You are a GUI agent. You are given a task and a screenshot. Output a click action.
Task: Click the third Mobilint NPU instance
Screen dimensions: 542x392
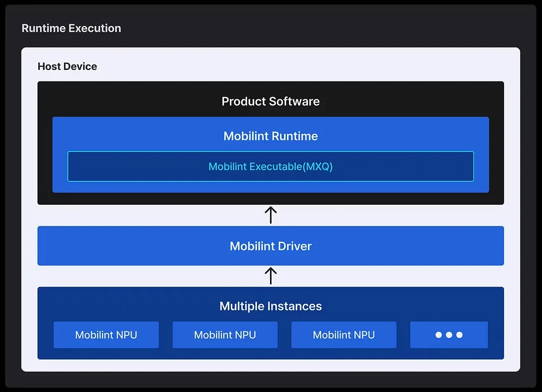pyautogui.click(x=343, y=335)
